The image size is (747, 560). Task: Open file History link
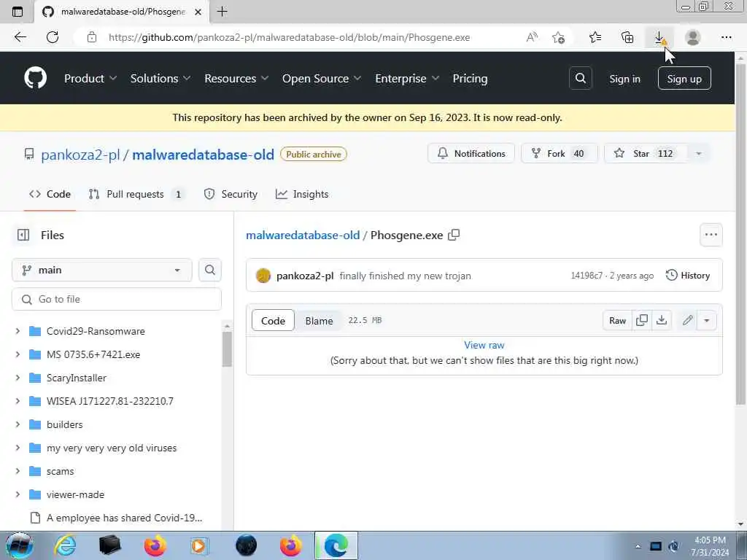pos(688,275)
